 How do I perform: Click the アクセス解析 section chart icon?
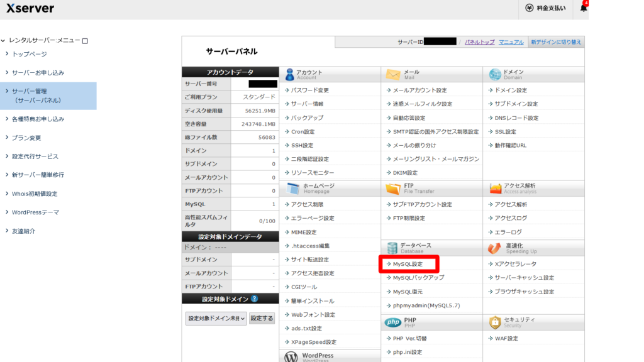click(496, 189)
